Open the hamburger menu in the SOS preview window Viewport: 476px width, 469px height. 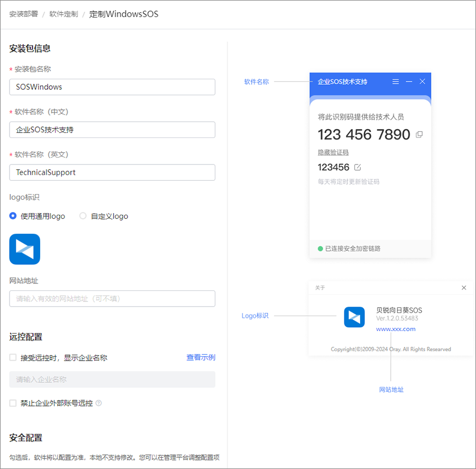(396, 82)
